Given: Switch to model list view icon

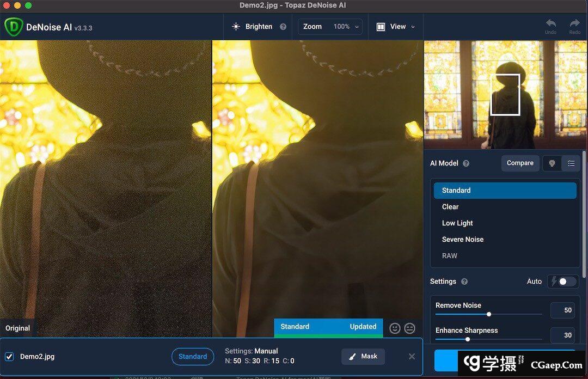Looking at the screenshot, I should (x=571, y=163).
